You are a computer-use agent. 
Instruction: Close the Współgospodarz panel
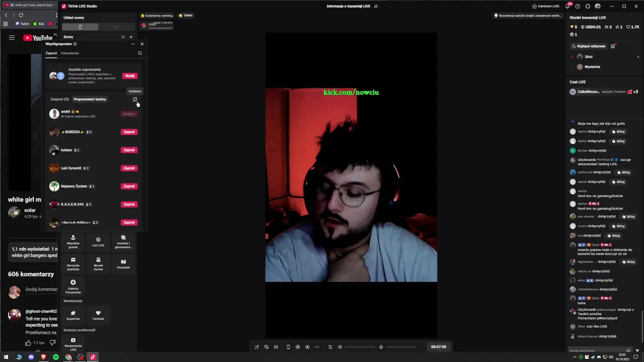point(142,44)
